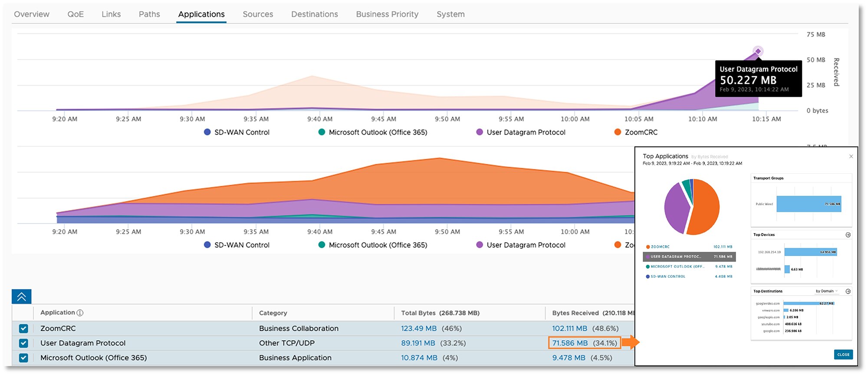Image resolution: width=868 pixels, height=375 pixels.
Task: Click the 71.586 MB bytes received link
Action: [x=569, y=343]
